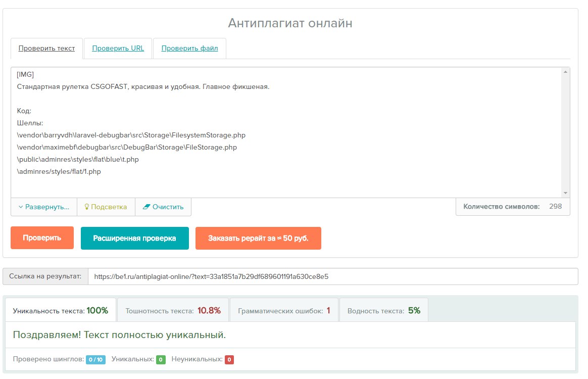Click Заказать рерайт за 50 руб. button
This screenshot has height=379, width=588.
click(x=258, y=238)
